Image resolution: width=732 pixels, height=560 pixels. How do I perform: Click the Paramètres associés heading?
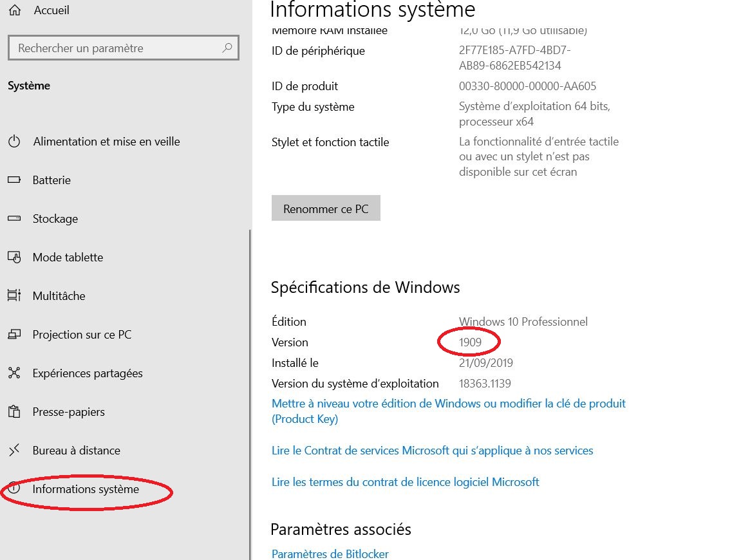click(x=341, y=529)
